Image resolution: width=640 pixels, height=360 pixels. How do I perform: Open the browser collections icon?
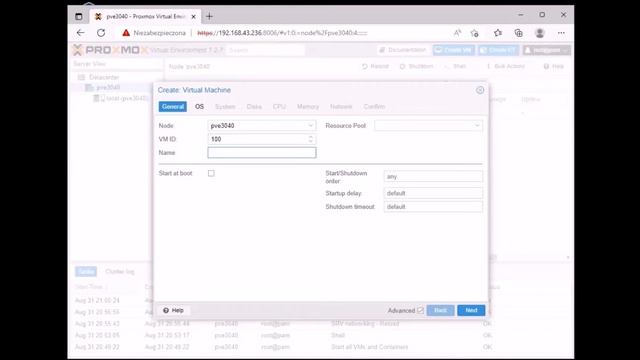[x=518, y=33]
